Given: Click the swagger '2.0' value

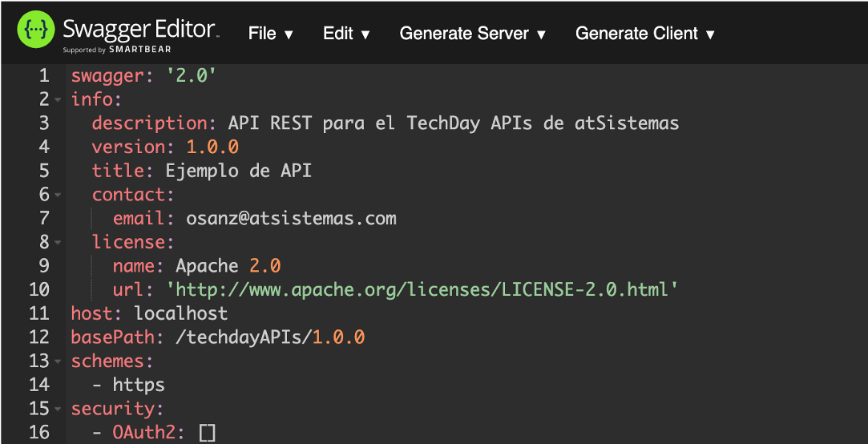Looking at the screenshot, I should [x=191, y=76].
